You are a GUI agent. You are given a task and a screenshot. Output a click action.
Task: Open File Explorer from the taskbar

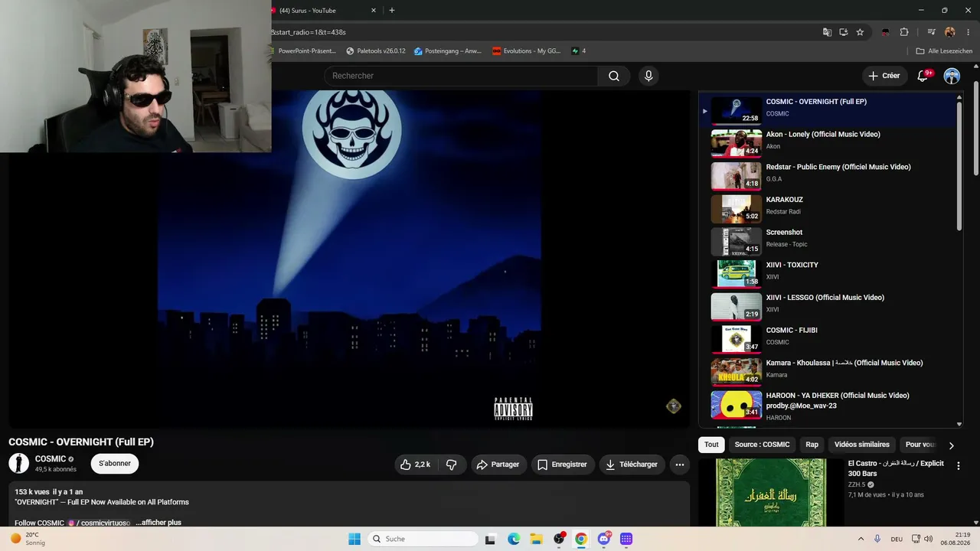tap(536, 539)
